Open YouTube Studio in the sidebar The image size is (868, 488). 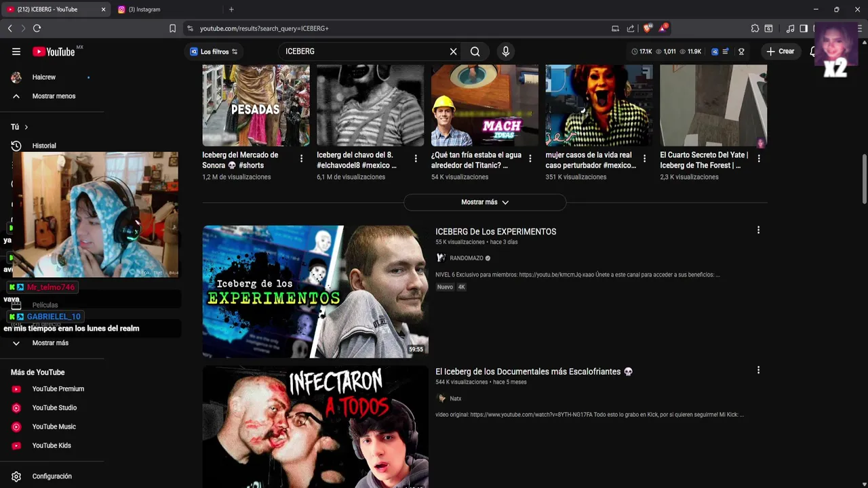(x=54, y=408)
